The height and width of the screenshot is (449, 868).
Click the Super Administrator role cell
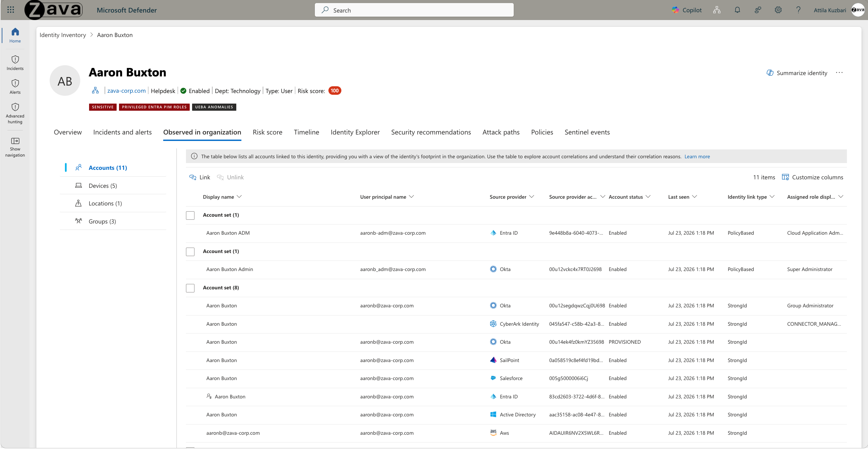point(810,269)
